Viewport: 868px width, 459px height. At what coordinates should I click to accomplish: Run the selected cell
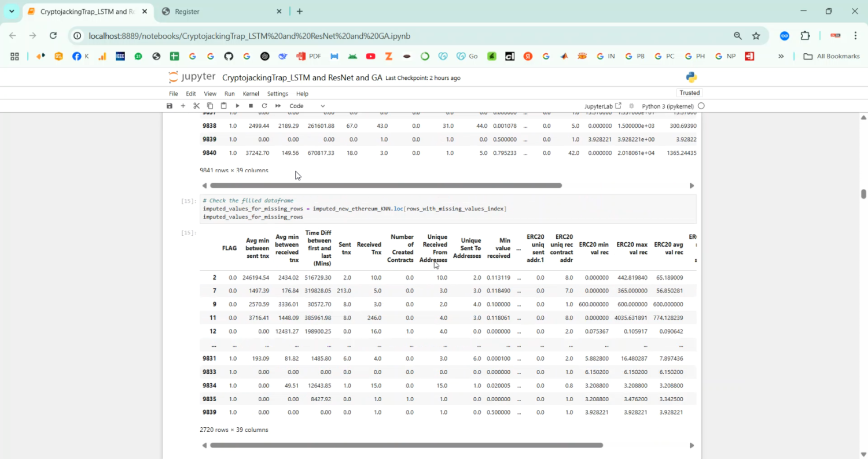click(237, 106)
